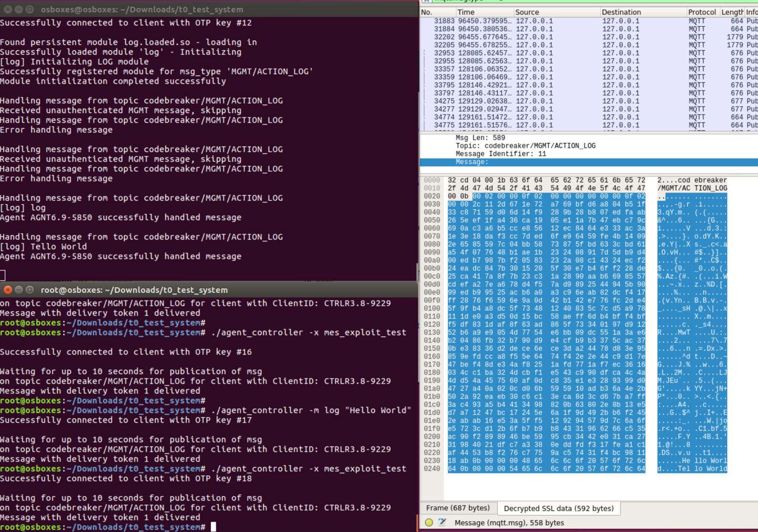Select packet number 31884 in packet list

pyautogui.click(x=589, y=29)
